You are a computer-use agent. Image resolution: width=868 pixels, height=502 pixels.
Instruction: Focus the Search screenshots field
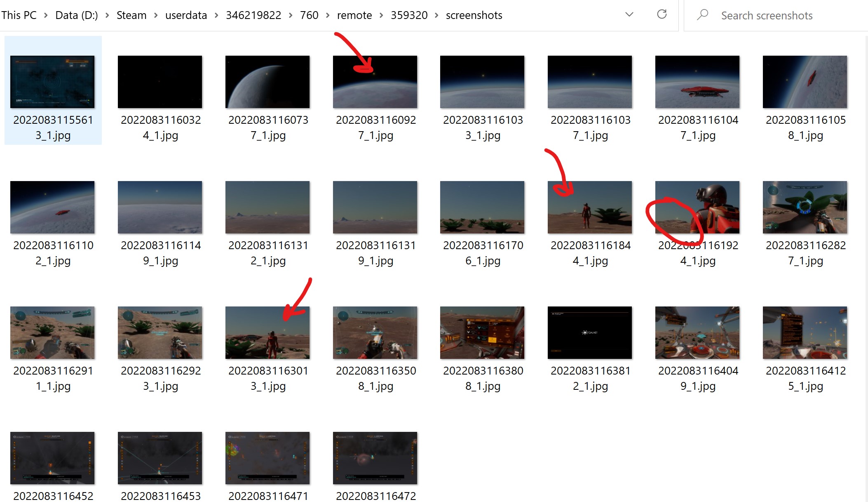coord(776,15)
